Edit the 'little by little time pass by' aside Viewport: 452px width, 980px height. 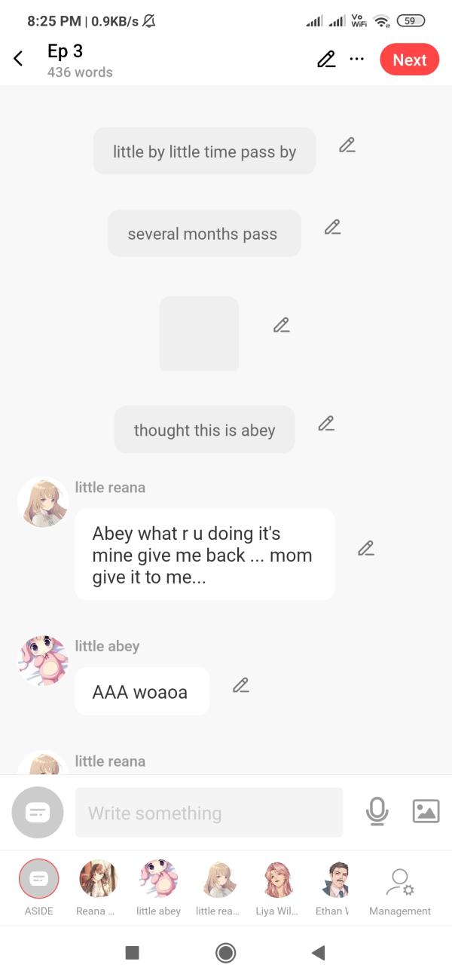click(347, 145)
